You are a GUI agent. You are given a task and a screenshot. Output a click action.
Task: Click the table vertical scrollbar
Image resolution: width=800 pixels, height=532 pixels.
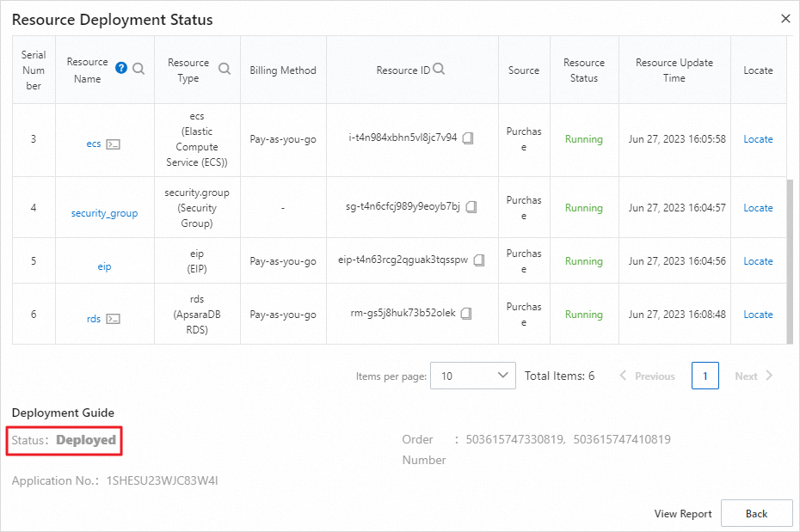[790, 258]
